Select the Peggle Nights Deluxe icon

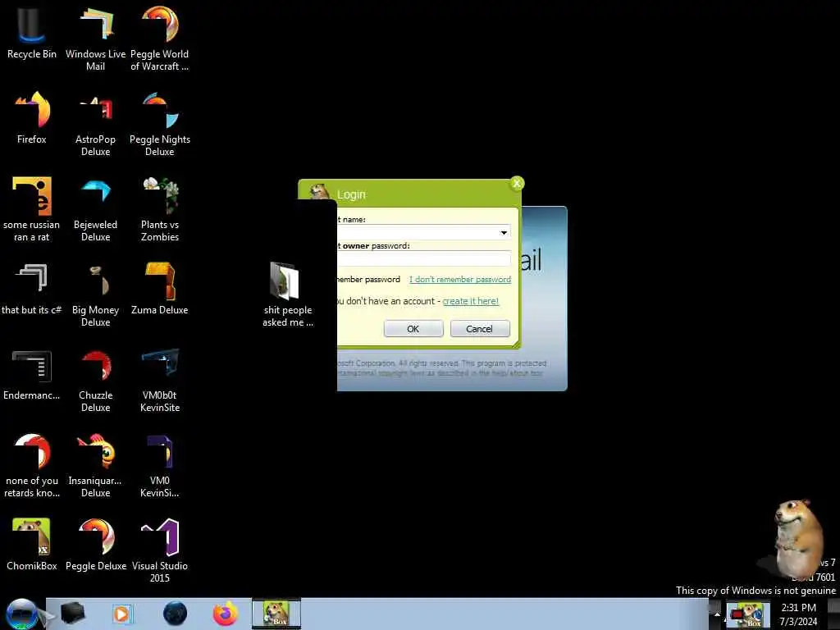click(160, 125)
